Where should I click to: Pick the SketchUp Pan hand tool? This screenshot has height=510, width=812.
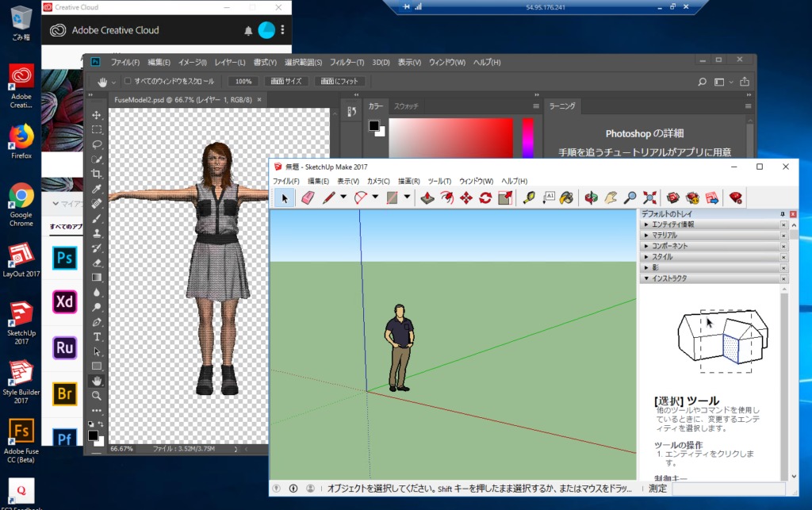point(611,197)
